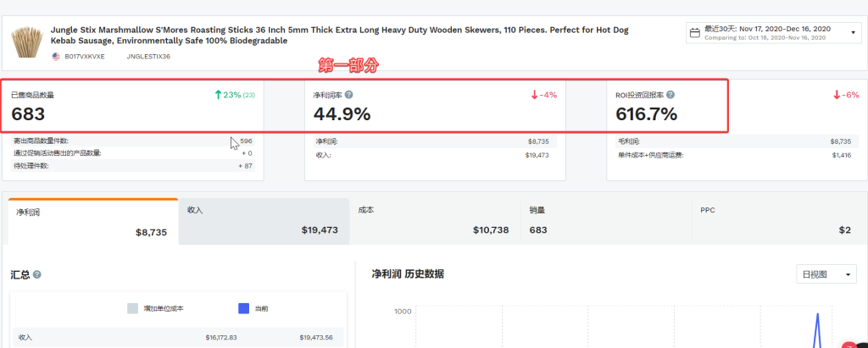Select the 收入 tab

pos(264,222)
